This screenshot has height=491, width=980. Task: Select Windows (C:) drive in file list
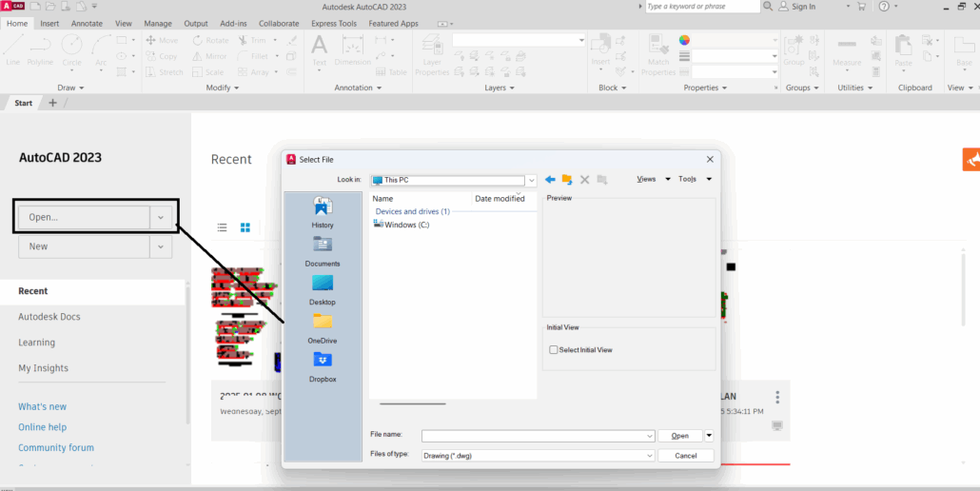[x=402, y=225]
